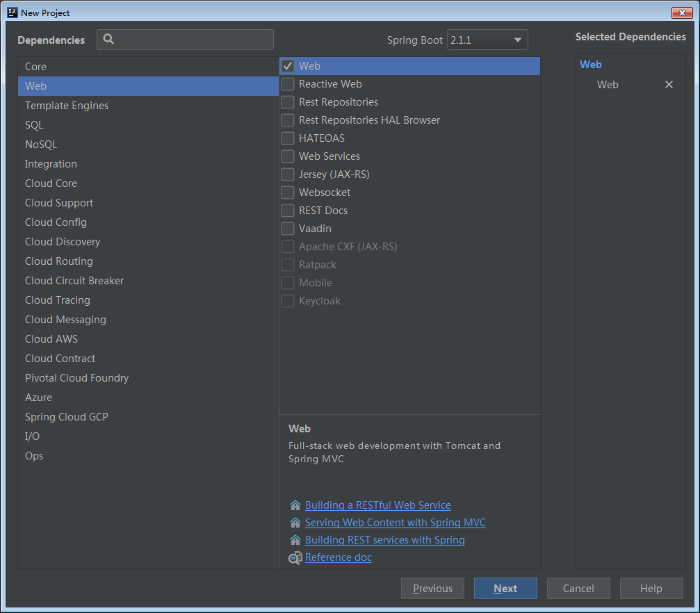The width and height of the screenshot is (700, 613).
Task: Click Web group header in Selected Dependencies
Action: coord(591,65)
